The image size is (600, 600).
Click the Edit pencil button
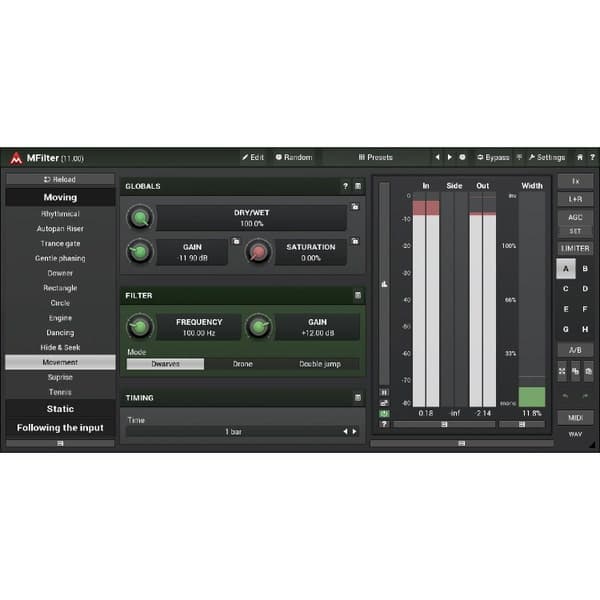click(253, 157)
